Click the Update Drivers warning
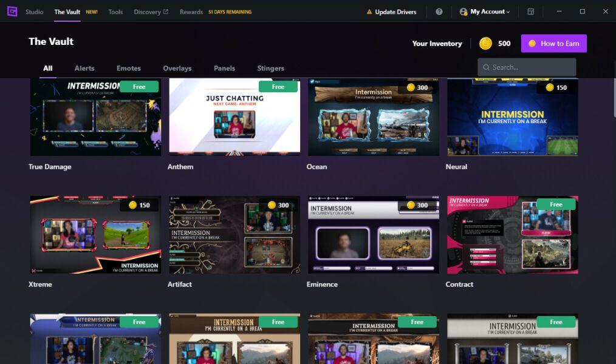This screenshot has height=364, width=616. point(391,12)
